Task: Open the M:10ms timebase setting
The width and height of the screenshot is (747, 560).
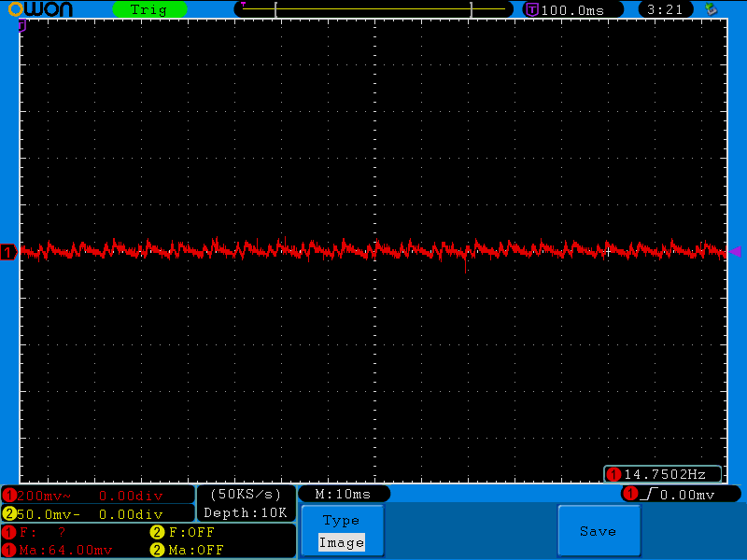Action: (x=343, y=494)
